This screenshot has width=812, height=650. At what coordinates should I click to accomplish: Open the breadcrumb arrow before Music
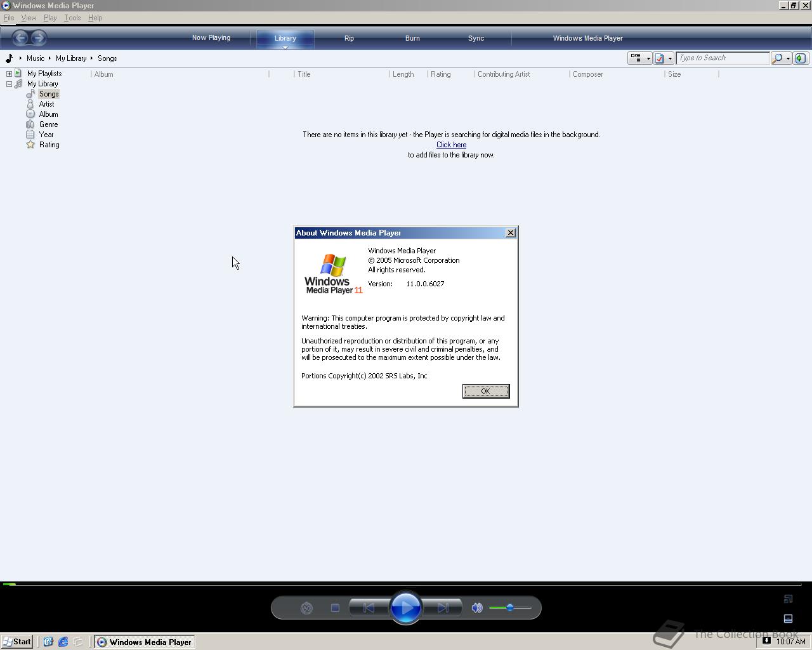pyautogui.click(x=20, y=58)
